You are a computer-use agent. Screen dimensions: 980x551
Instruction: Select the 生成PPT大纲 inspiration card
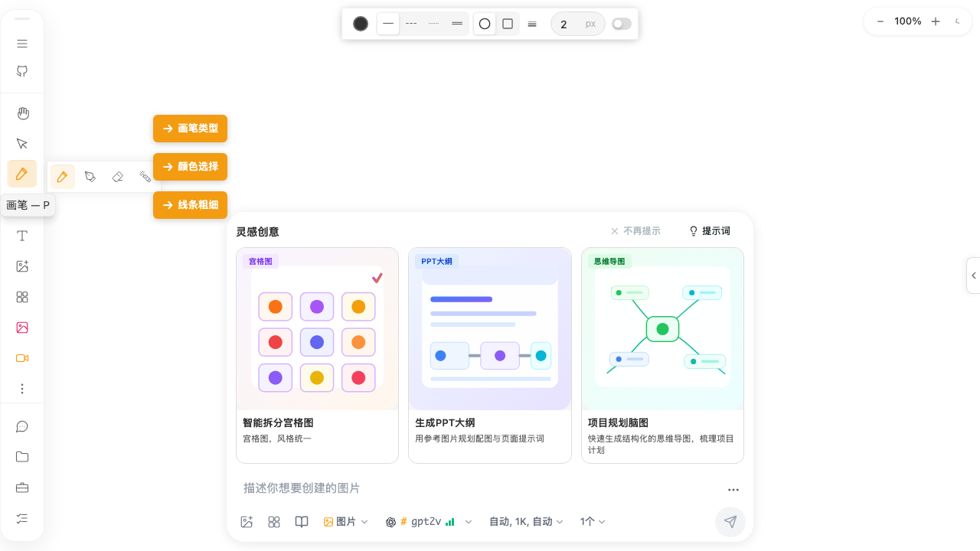coord(490,355)
